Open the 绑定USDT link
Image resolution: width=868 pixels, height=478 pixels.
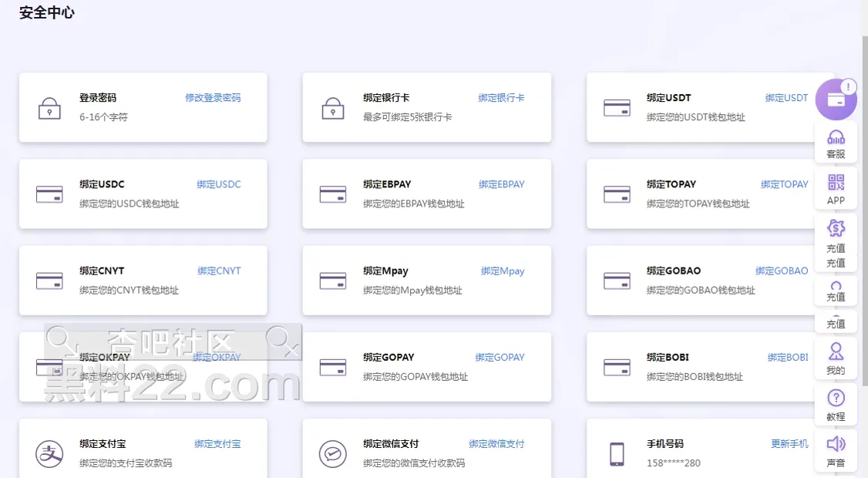786,98
